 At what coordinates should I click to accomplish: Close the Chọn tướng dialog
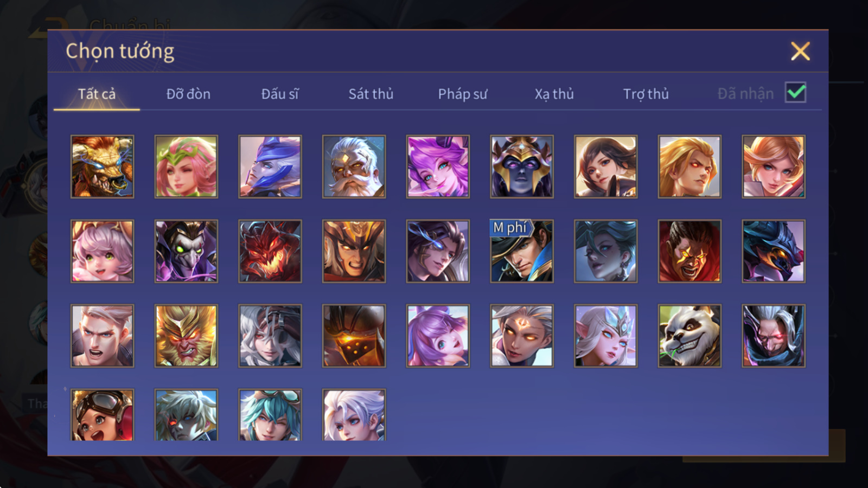coord(800,51)
